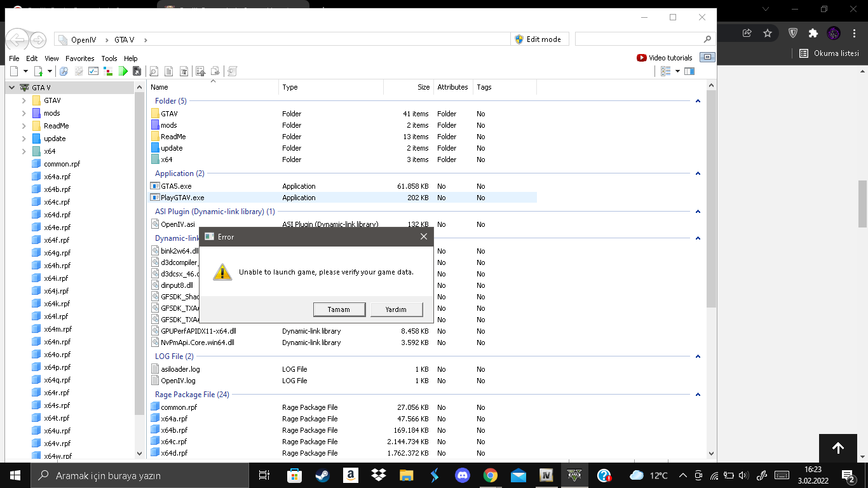Click the Forward navigation arrow in OpenIV

tap(38, 39)
